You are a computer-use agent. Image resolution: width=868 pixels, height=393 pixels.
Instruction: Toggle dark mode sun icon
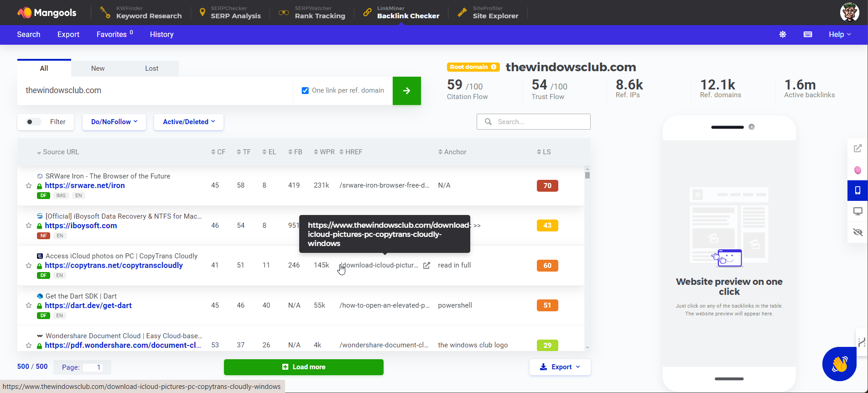(x=783, y=35)
